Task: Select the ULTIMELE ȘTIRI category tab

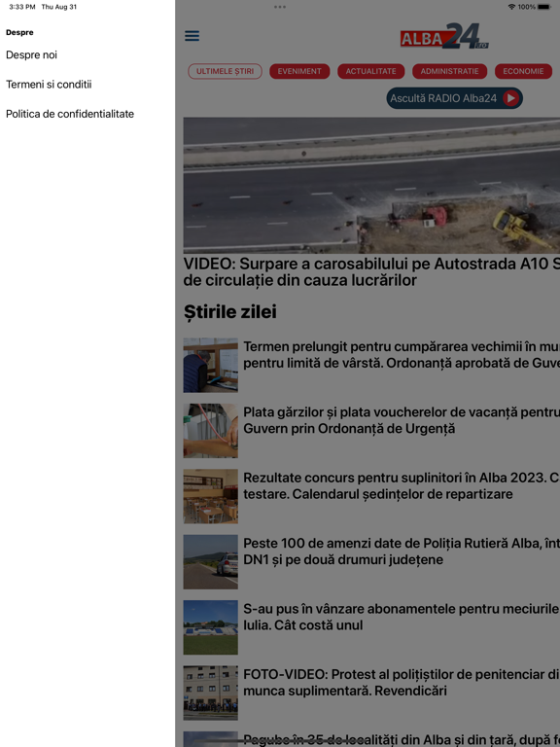Action: [226, 71]
